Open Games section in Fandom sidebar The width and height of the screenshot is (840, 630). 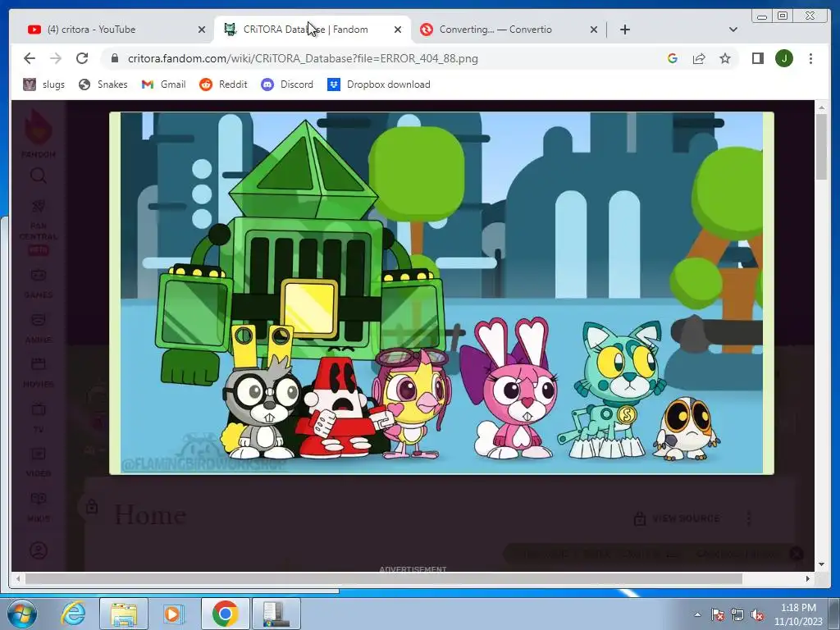(38, 283)
